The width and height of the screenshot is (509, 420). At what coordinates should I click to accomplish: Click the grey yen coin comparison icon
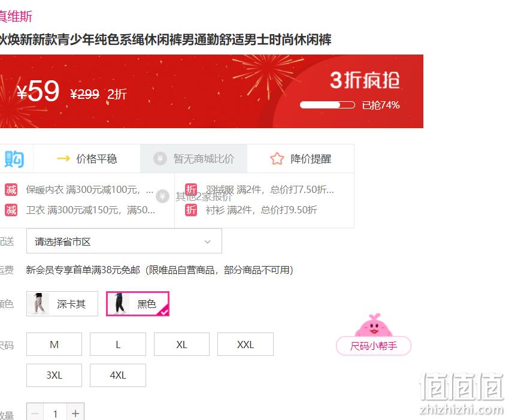click(x=160, y=159)
